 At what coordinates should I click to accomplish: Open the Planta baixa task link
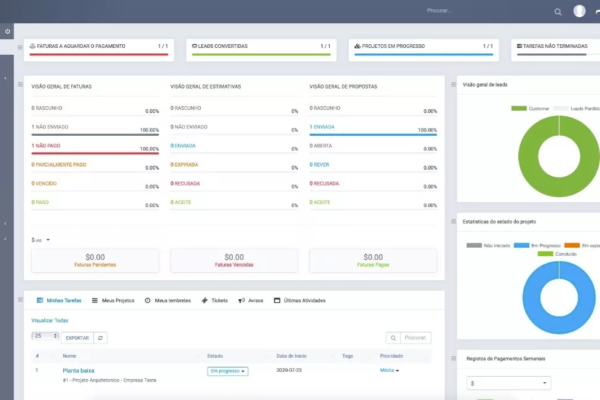point(79,370)
